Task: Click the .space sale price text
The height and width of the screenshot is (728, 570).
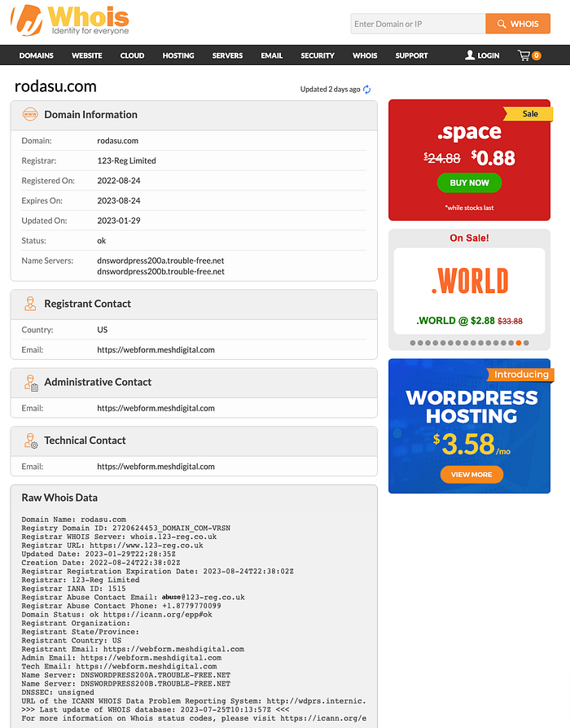Action: tap(493, 158)
